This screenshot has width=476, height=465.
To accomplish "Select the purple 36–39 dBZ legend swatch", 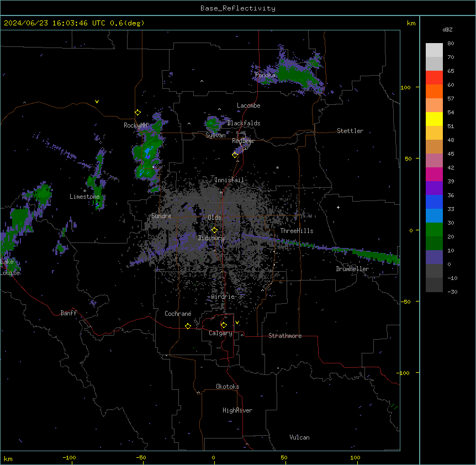I will 434,188.
